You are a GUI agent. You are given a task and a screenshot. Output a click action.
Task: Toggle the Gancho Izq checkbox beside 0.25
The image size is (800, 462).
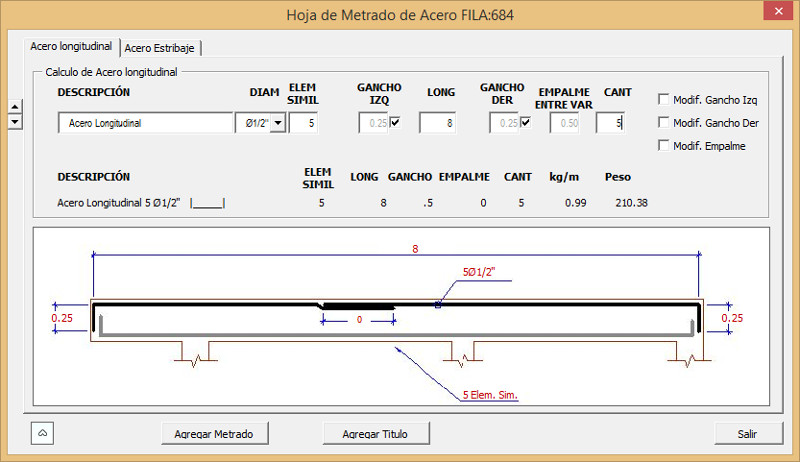pos(394,123)
